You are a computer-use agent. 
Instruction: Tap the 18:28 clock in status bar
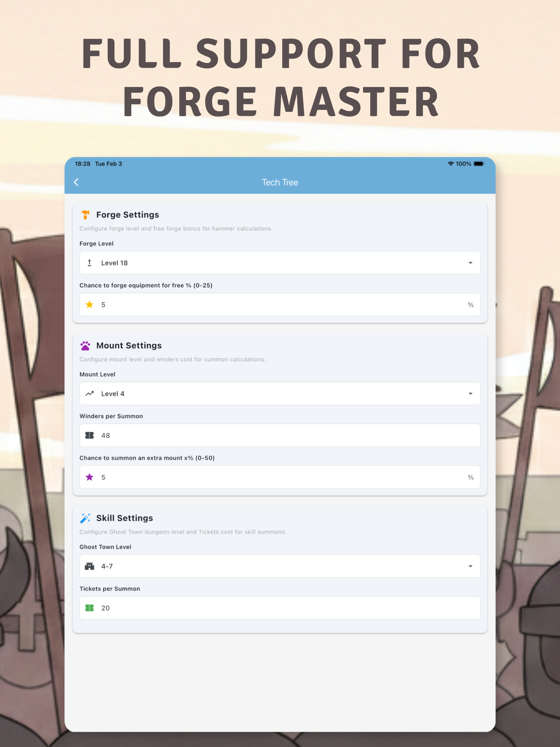(83, 164)
